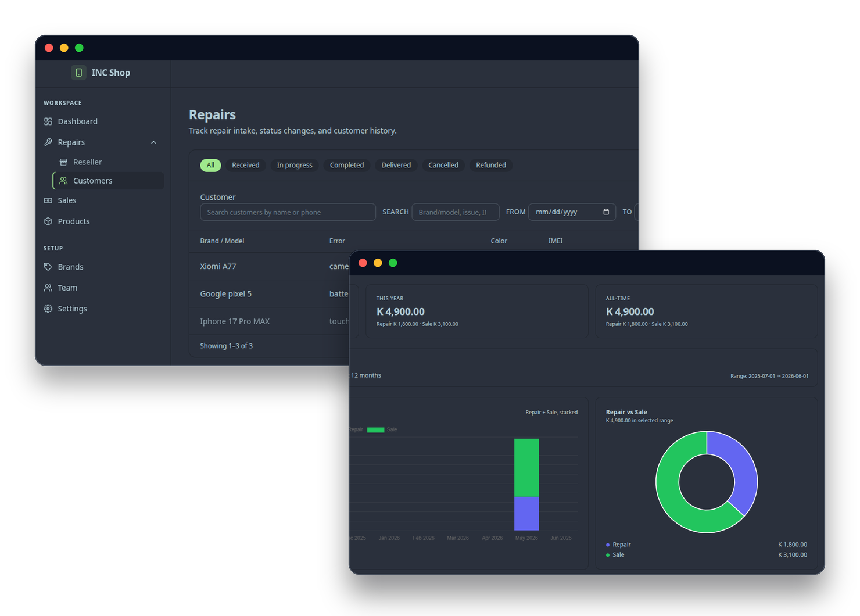Click the 'Repair vs Sale' chart title

click(626, 412)
